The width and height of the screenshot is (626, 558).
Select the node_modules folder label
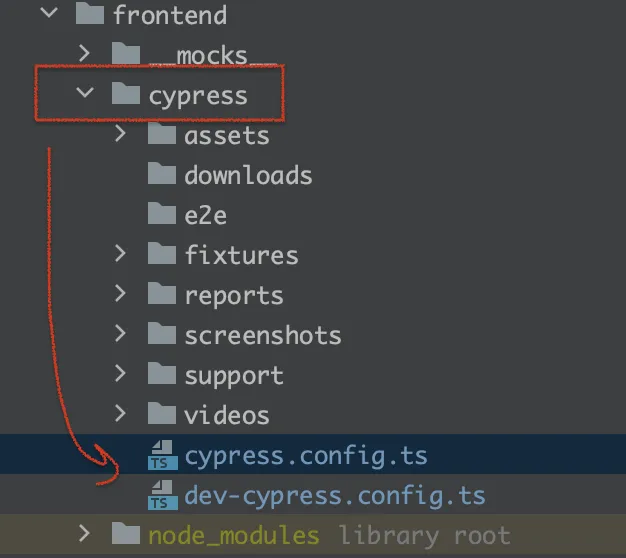coord(234,536)
